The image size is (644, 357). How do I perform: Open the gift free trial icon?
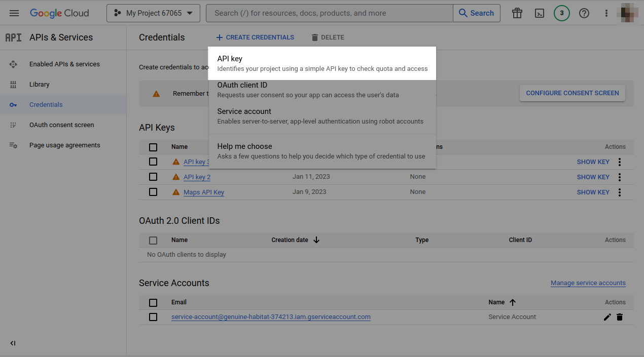pyautogui.click(x=517, y=13)
